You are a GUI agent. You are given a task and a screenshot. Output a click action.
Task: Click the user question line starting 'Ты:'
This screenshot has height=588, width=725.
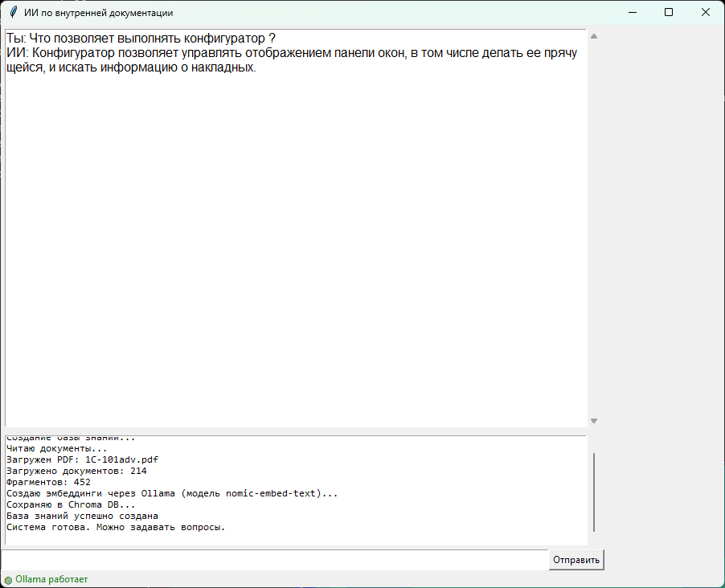point(141,39)
